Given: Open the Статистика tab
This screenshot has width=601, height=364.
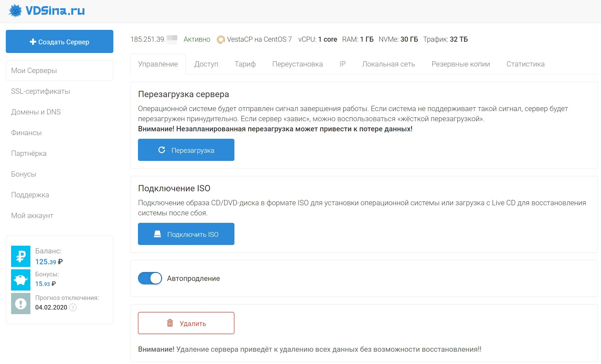Looking at the screenshot, I should click(525, 64).
